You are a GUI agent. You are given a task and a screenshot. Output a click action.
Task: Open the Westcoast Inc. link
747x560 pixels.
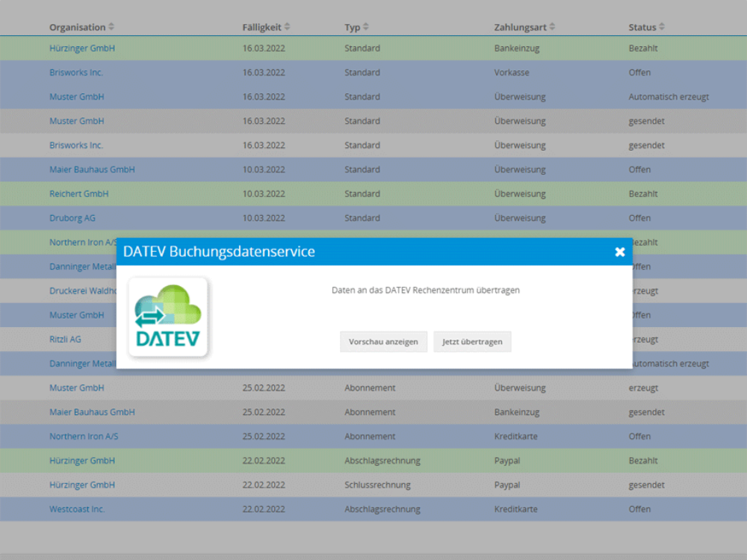[77, 509]
